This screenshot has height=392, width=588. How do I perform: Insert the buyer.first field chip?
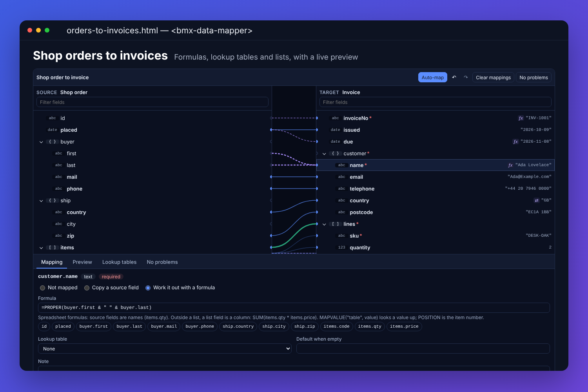point(93,326)
